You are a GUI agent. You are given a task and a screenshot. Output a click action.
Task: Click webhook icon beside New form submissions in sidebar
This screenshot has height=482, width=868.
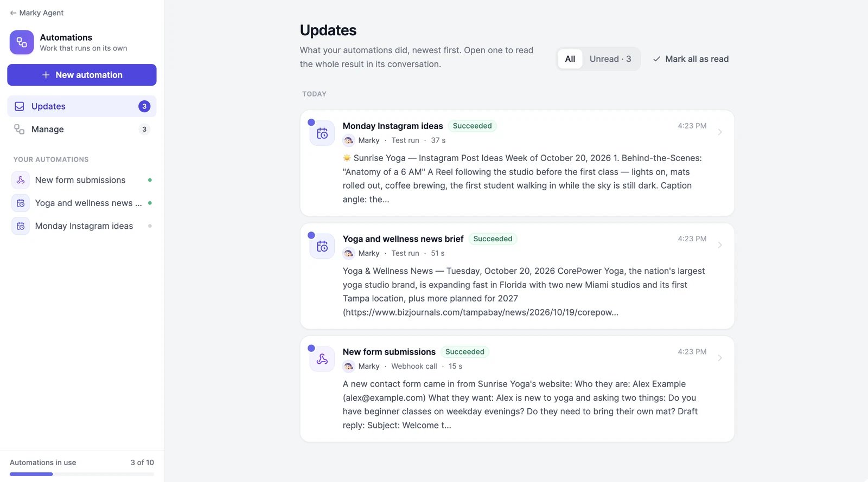[x=21, y=180]
